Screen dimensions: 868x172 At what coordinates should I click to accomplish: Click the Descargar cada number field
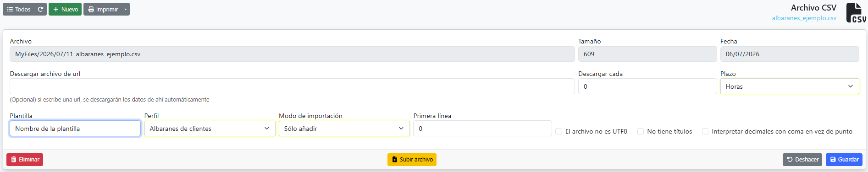tap(647, 86)
